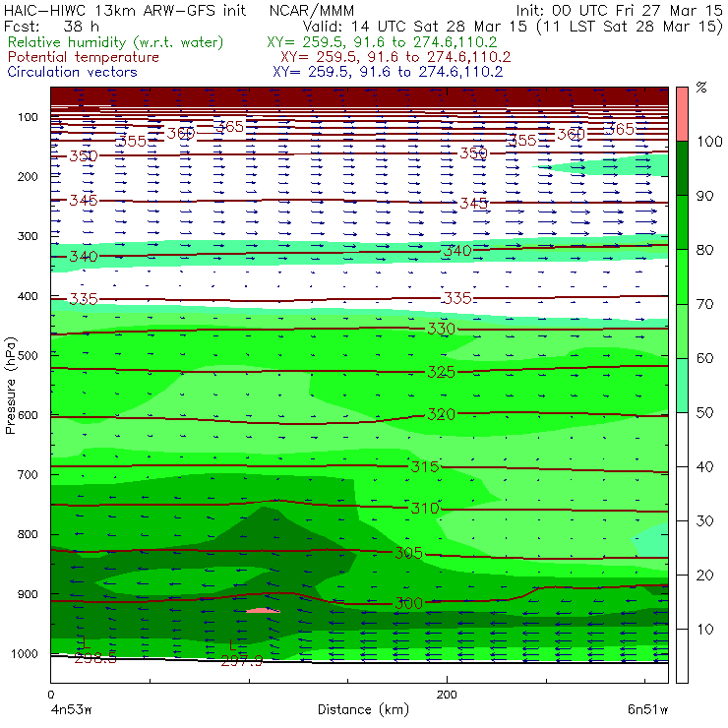The image size is (728, 728).
Task: Click the "NCAR/MMM" header text
Action: [x=312, y=10]
